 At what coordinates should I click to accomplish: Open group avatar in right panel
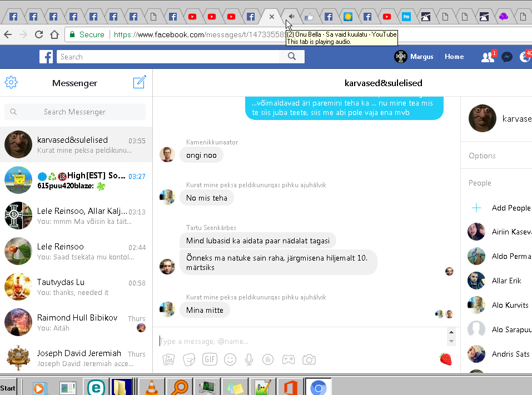pos(482,118)
